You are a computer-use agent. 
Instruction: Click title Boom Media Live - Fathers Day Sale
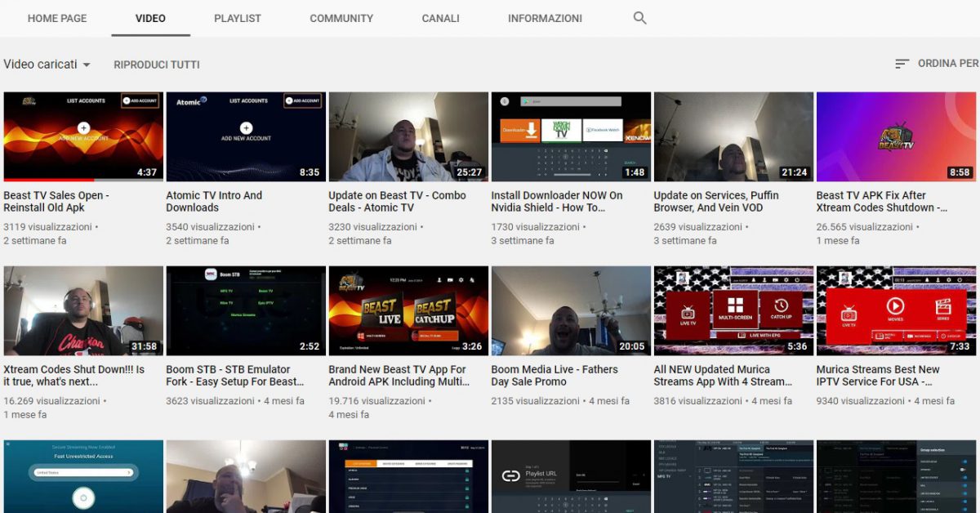[x=555, y=376]
